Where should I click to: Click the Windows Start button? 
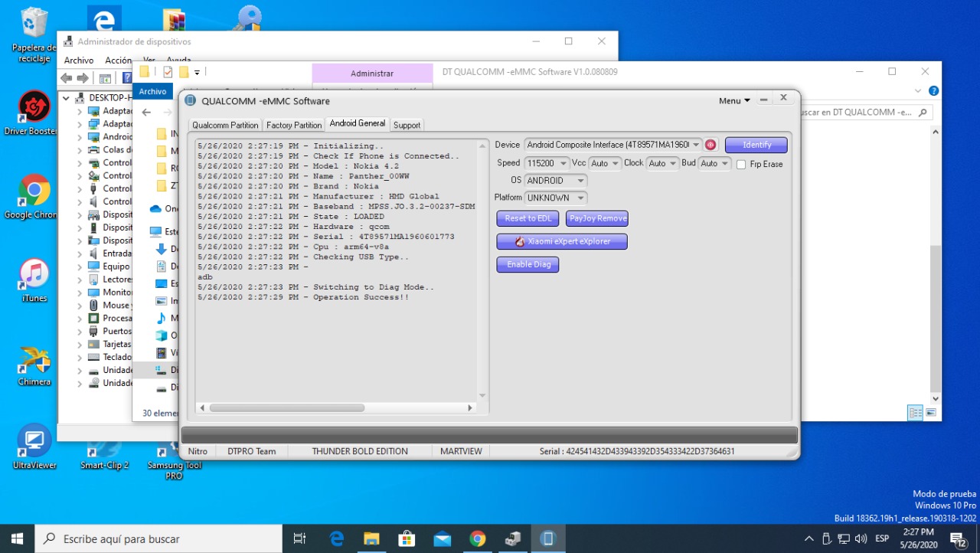click(17, 538)
